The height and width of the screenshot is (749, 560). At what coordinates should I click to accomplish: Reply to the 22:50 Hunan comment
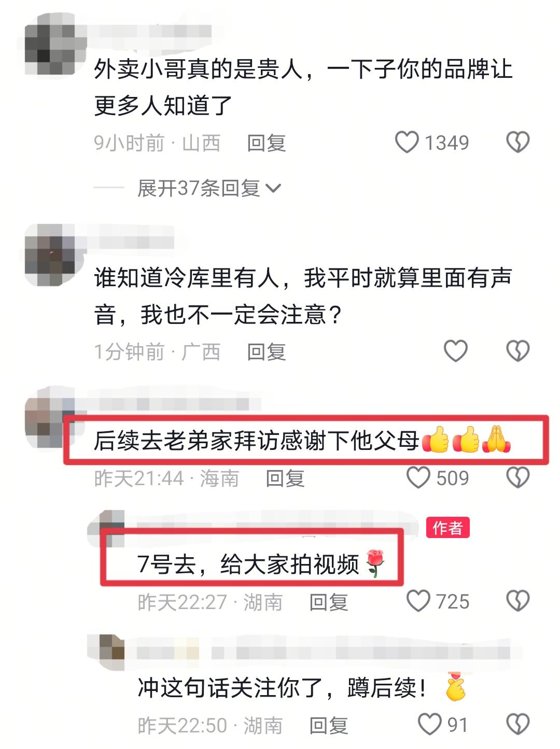pyautogui.click(x=329, y=725)
